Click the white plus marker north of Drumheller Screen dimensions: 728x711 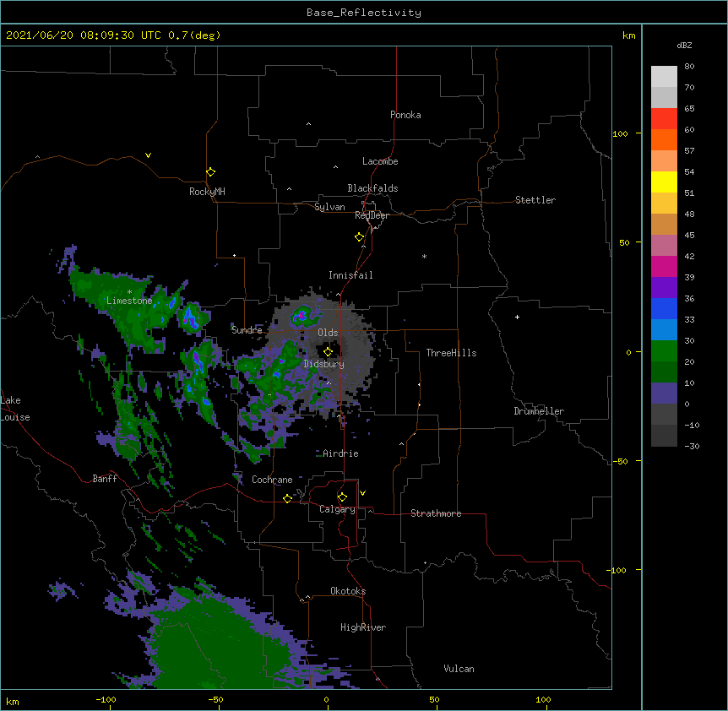click(x=517, y=317)
